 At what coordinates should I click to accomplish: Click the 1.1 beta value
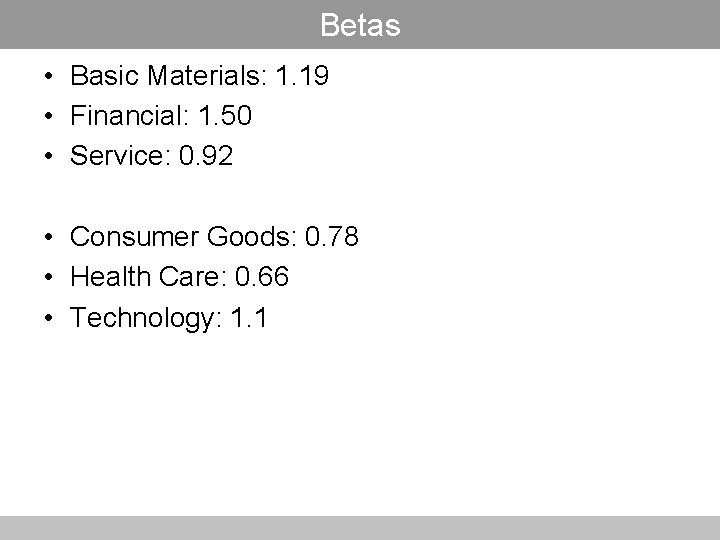point(248,318)
